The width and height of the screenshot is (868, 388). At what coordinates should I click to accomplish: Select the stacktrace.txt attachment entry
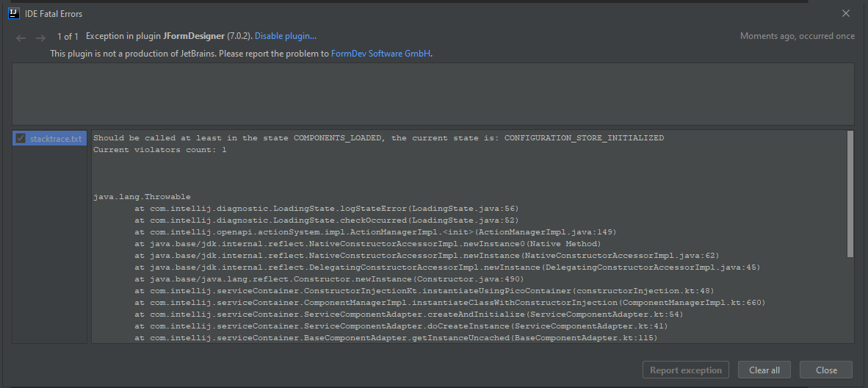[x=50, y=139]
